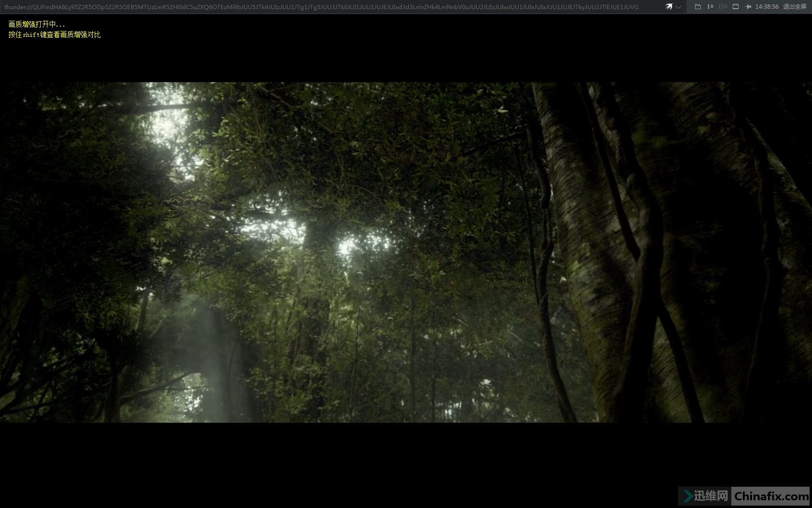Click the misty light beam in the video
This screenshot has width=812, height=508.
(213, 348)
